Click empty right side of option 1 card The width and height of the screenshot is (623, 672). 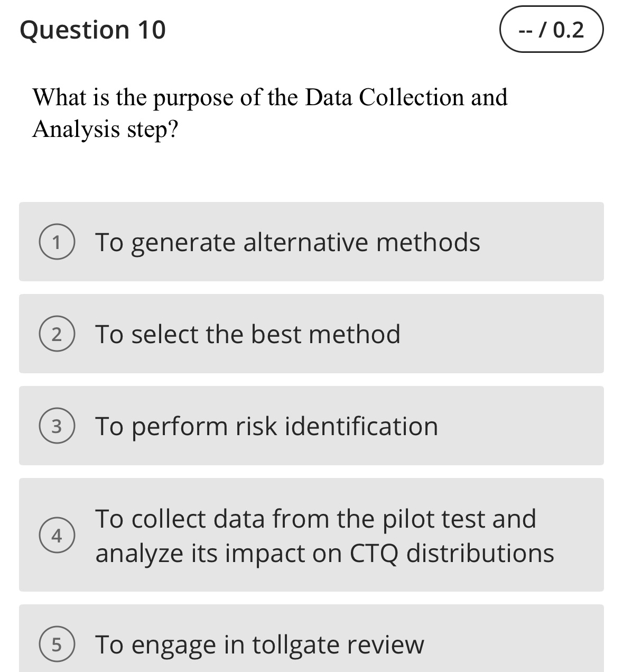(x=544, y=243)
